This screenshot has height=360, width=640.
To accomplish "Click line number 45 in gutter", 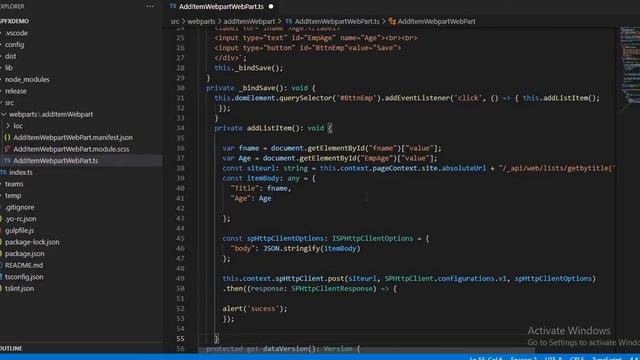I will pyautogui.click(x=180, y=238).
